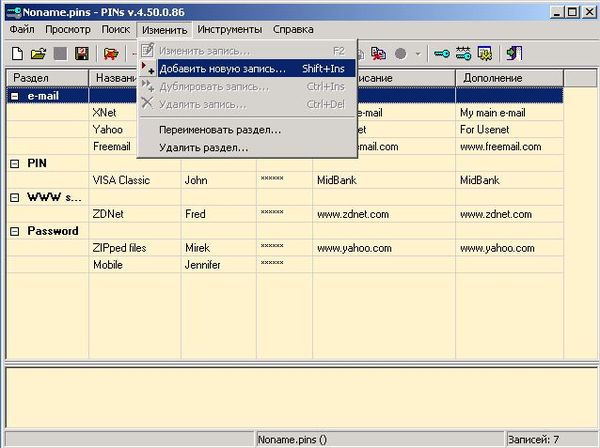Open the Поиск menu
The width and height of the screenshot is (600, 448).
116,29
